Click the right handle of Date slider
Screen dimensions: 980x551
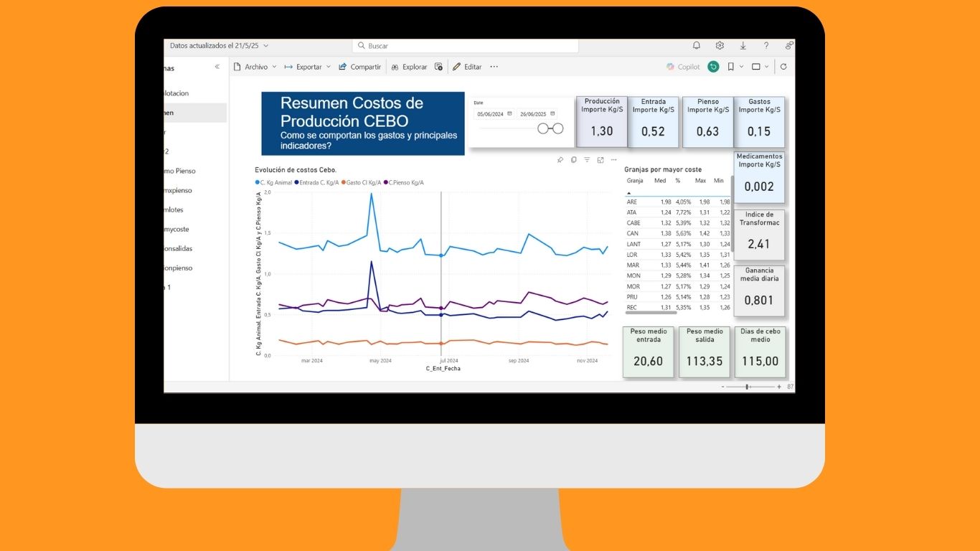point(557,128)
